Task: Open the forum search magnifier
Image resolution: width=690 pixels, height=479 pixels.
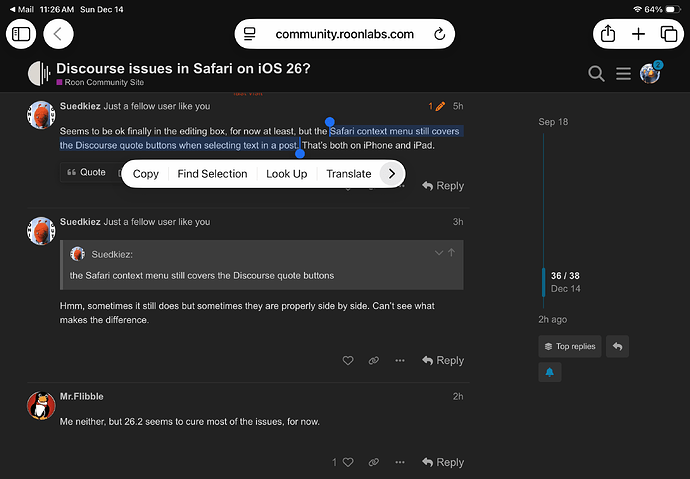Action: tap(596, 73)
